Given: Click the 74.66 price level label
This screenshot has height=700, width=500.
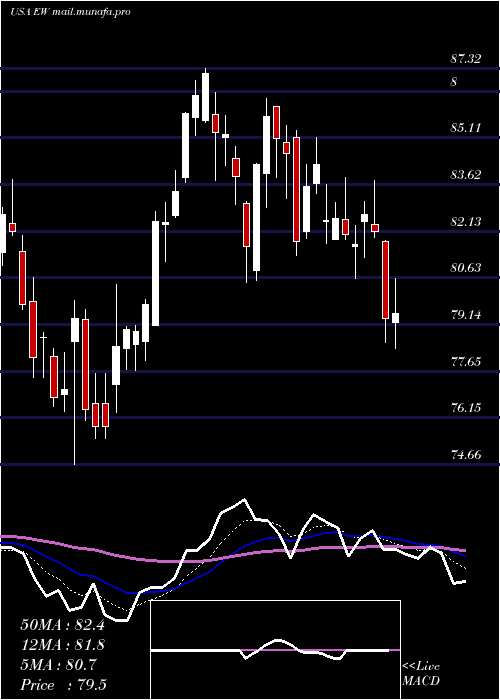Looking at the screenshot, I should point(466,455).
